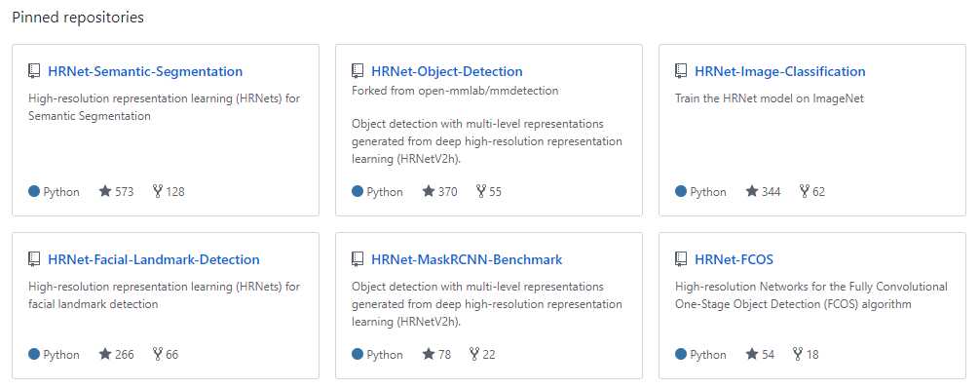View HRNet-Image-Classification's 344 stars
Image resolution: width=980 pixels, height=389 pixels.
coord(763,191)
